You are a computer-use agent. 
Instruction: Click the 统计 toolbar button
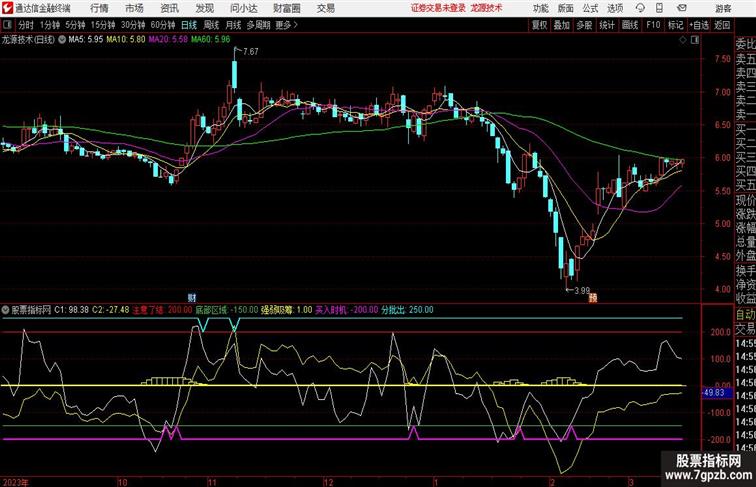tap(607, 25)
